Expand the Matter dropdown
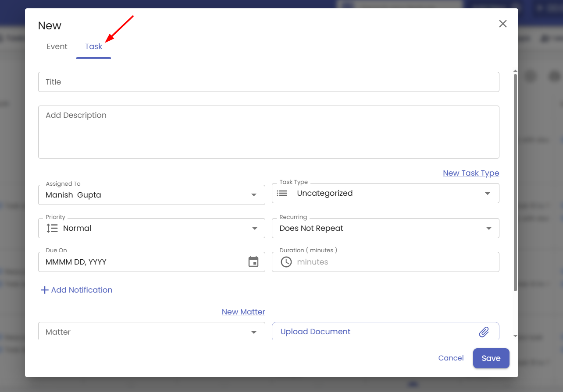 pyautogui.click(x=253, y=332)
